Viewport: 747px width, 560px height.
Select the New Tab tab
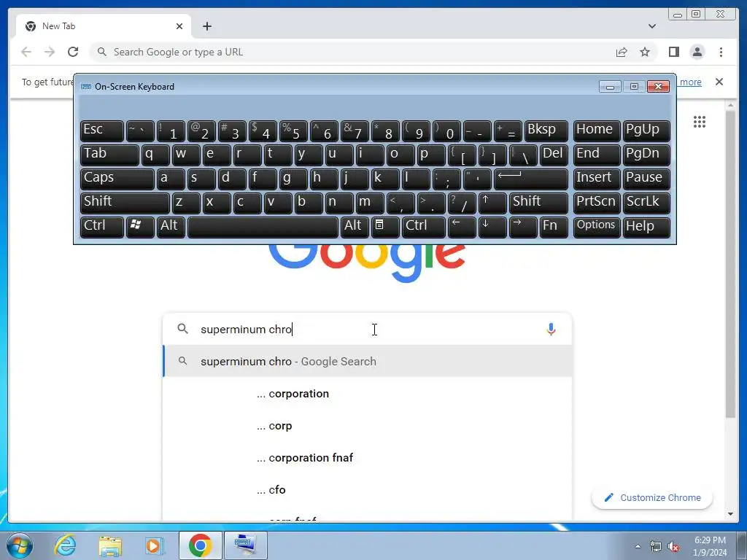click(x=104, y=26)
